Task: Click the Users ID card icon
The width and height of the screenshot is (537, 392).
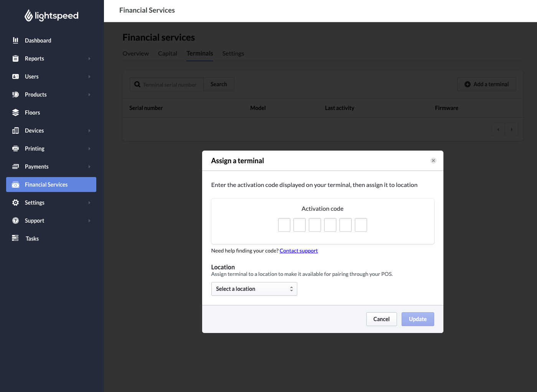Action: click(x=15, y=77)
